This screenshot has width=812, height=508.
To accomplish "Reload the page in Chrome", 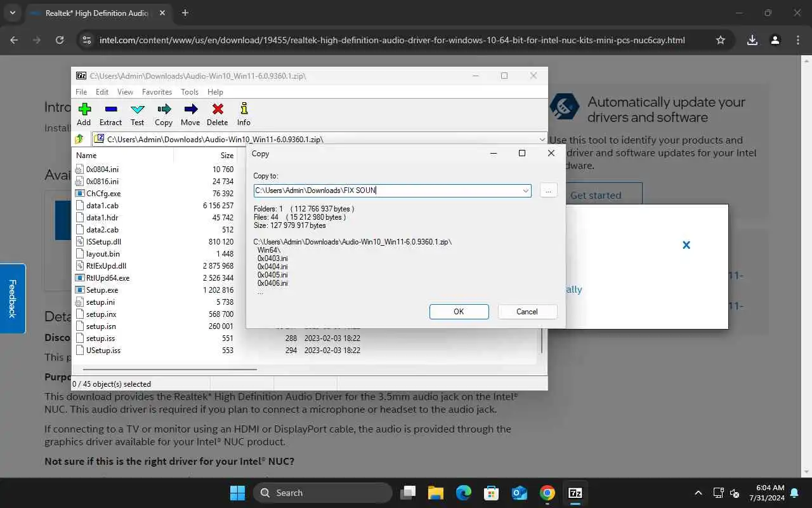I will [x=60, y=40].
